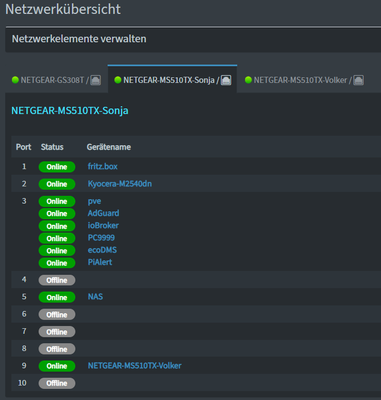Click the Online badge next to AdGuard
The image size is (381, 400).
tap(57, 214)
